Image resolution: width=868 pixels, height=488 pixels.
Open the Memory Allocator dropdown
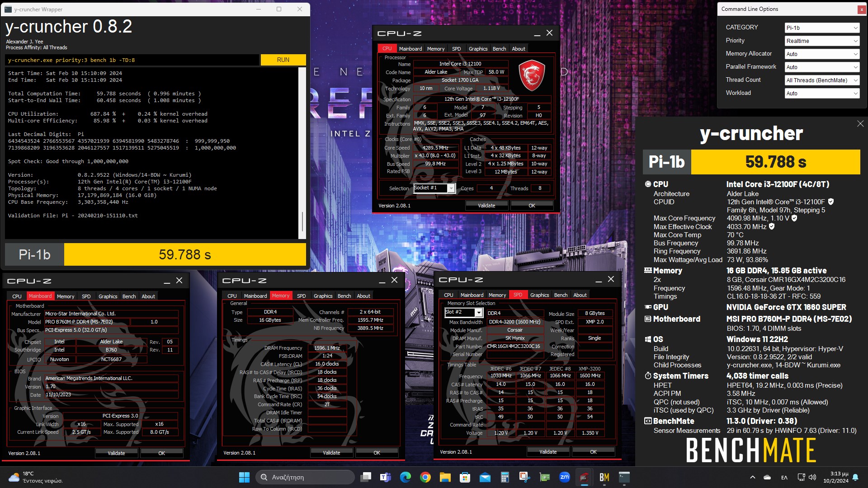(822, 54)
